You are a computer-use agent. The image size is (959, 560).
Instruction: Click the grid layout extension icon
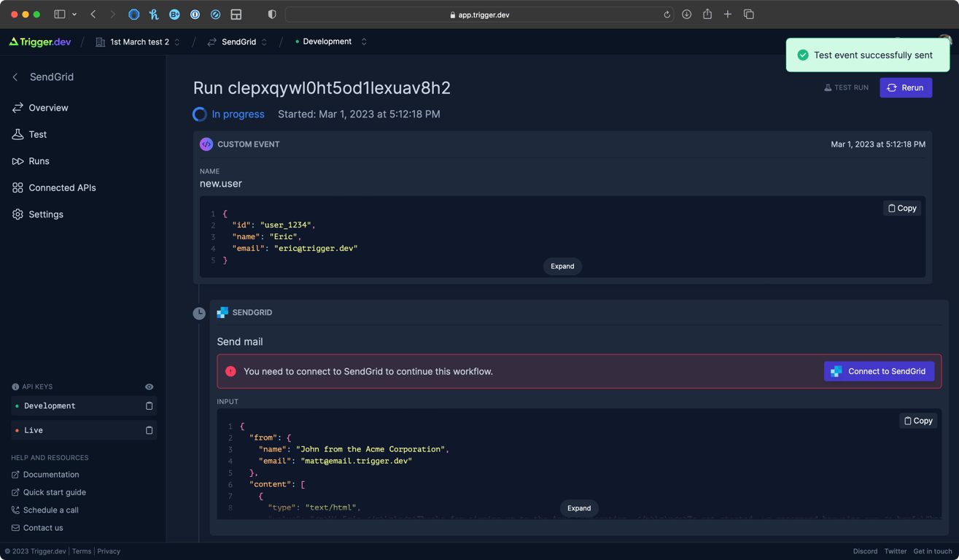[236, 15]
